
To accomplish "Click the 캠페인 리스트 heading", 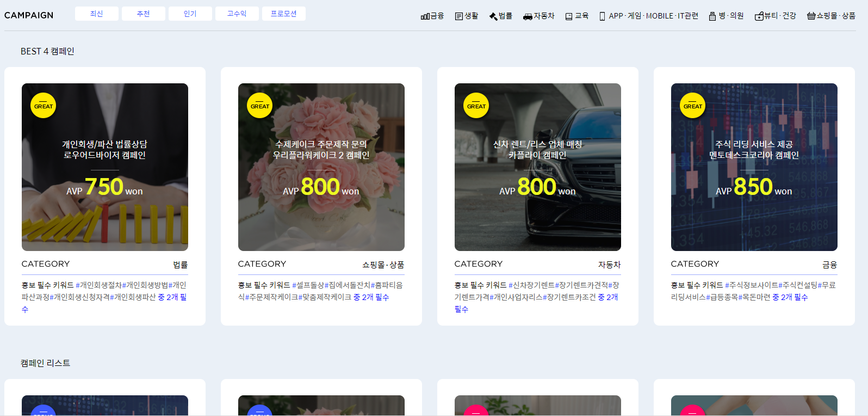I will [x=45, y=363].
